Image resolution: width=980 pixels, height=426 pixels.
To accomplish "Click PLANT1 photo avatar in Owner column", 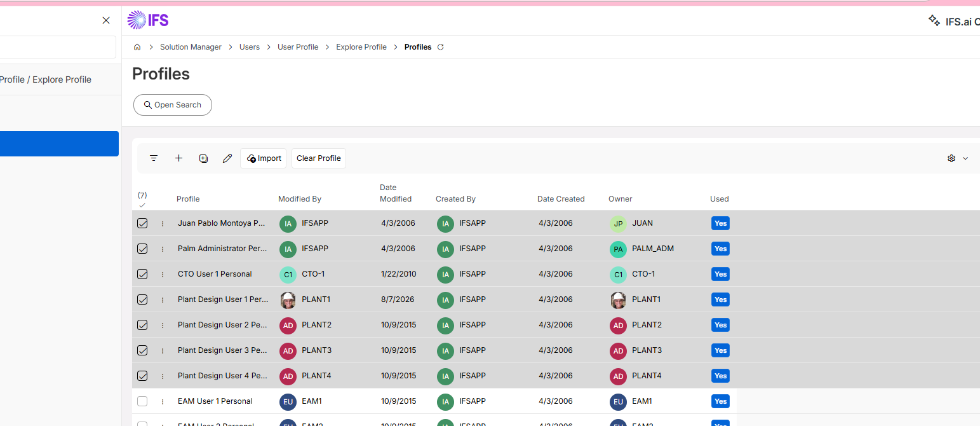I will 618,300.
